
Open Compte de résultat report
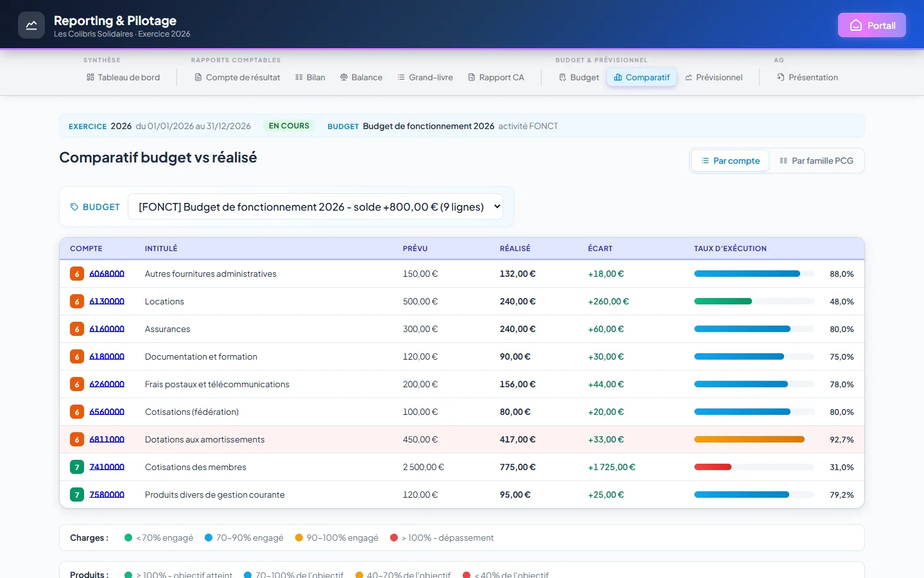[237, 77]
